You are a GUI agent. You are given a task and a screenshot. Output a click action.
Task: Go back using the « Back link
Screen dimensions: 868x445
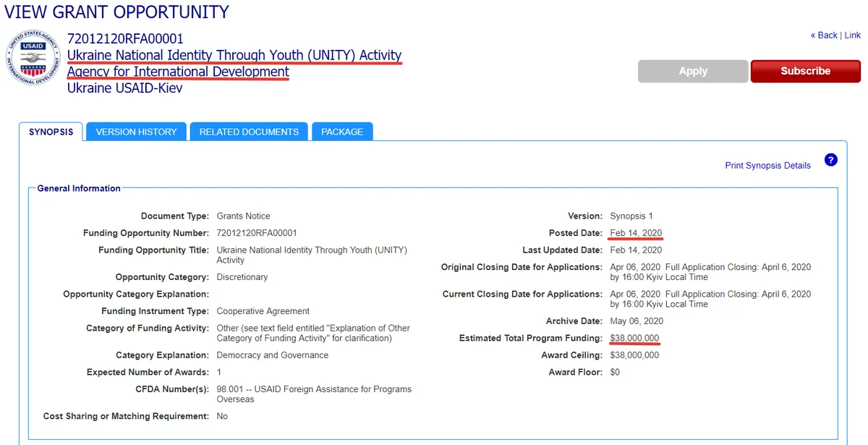coord(824,35)
